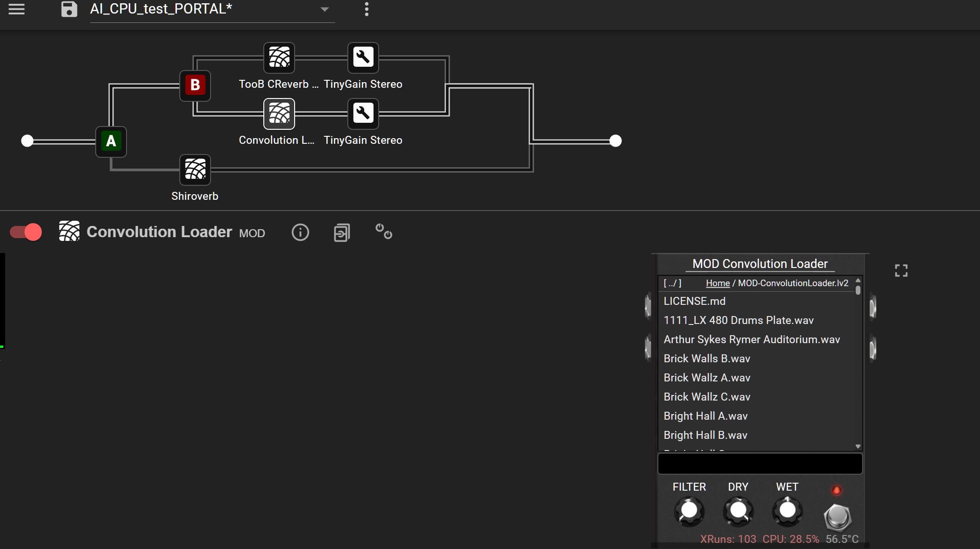
Task: Click the save preset disk icon
Action: coord(69,9)
